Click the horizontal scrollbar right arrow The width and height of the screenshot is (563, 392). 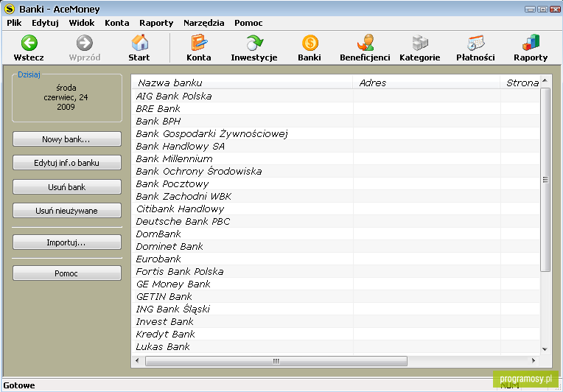(534, 361)
